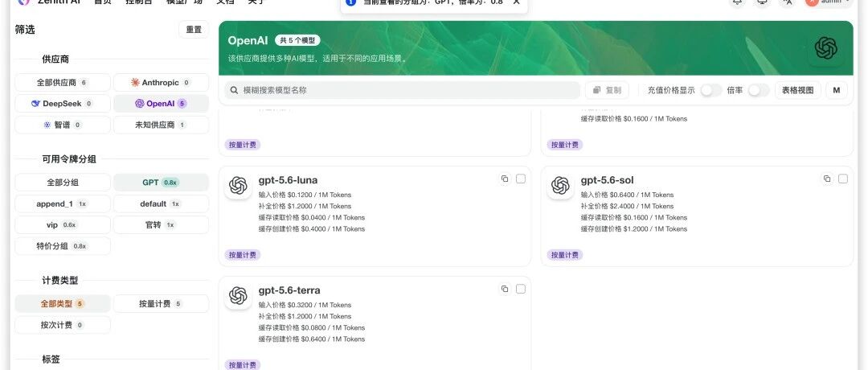Image resolution: width=868 pixels, height=370 pixels.
Task: Focus the 模糊搜索模型名称 search field
Action: pos(403,90)
